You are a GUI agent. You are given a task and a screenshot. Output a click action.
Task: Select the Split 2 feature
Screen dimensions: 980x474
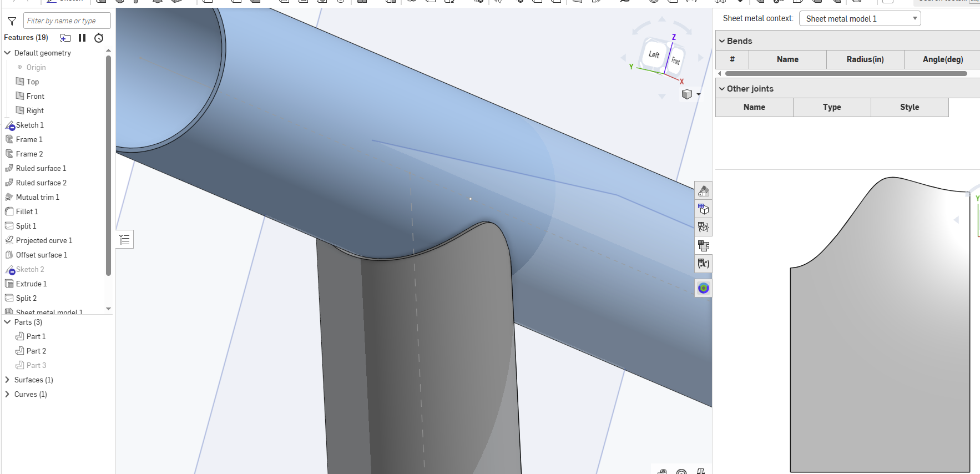(x=26, y=298)
